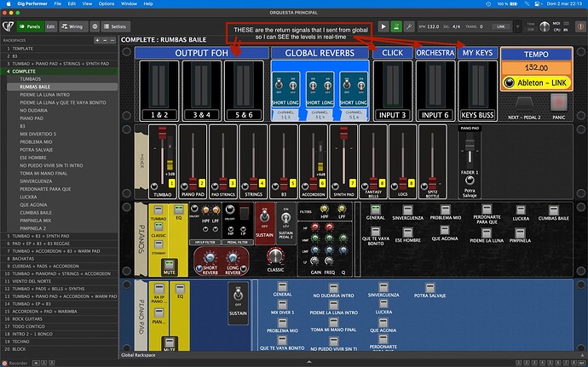Click PIMPINELA preset pad
The image size is (588, 367).
[520, 232]
